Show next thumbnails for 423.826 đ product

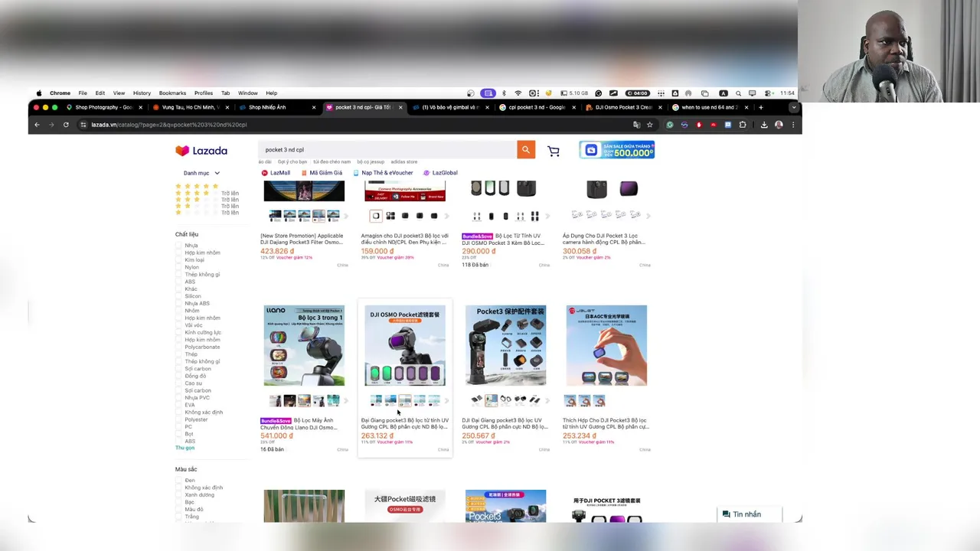click(x=346, y=216)
